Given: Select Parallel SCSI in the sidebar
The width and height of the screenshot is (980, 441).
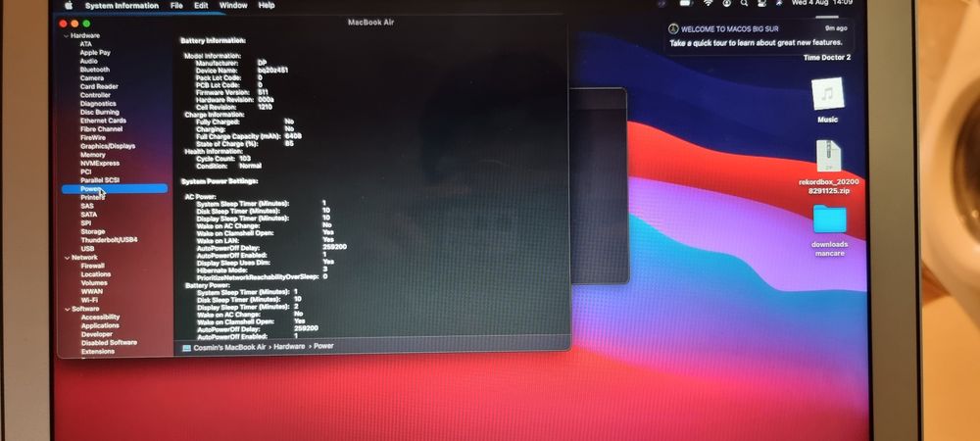Looking at the screenshot, I should coord(100,180).
